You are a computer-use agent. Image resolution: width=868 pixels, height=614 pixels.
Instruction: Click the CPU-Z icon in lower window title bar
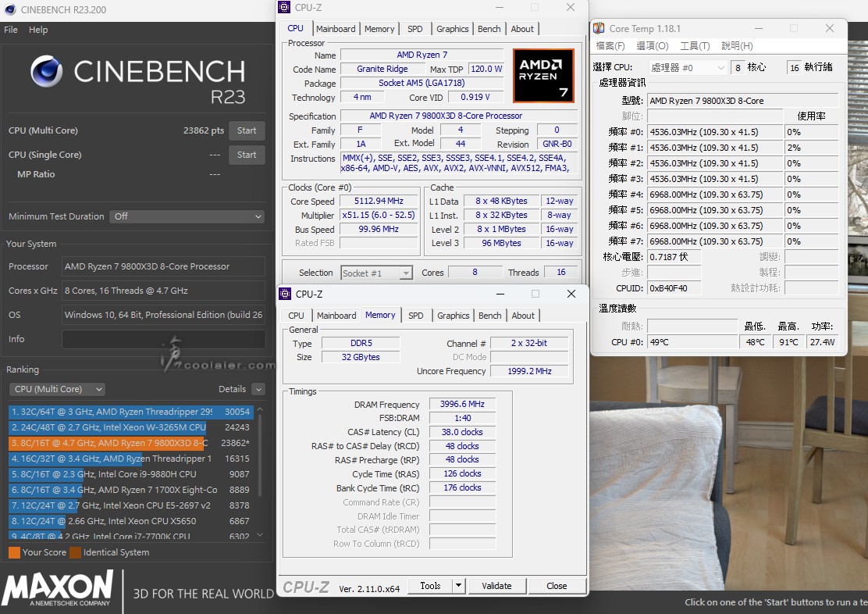click(285, 294)
